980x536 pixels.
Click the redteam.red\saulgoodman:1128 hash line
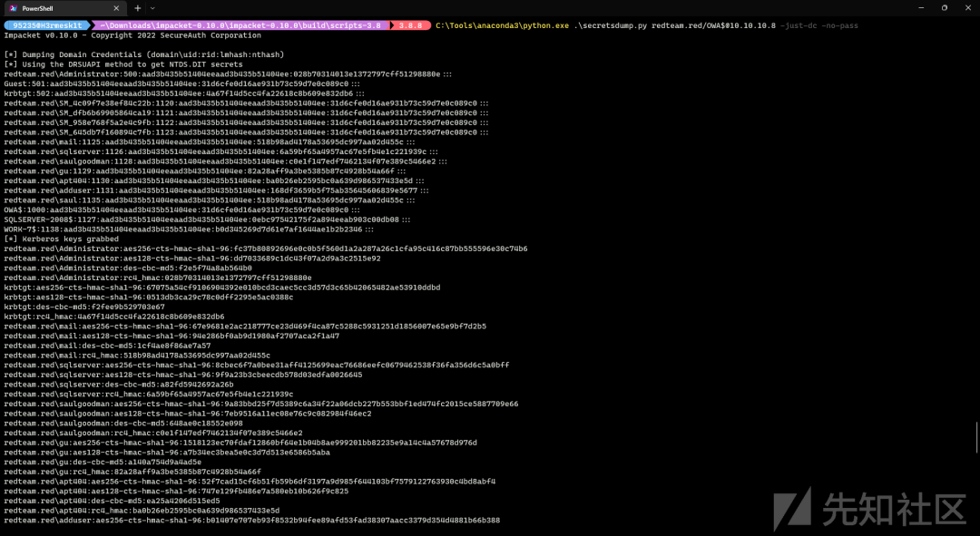(x=226, y=161)
